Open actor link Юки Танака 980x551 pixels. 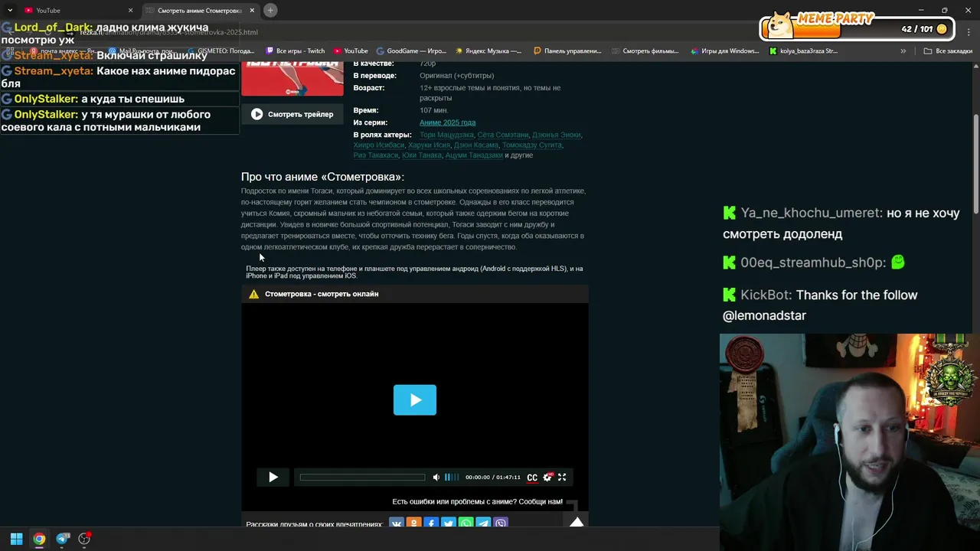pos(422,155)
